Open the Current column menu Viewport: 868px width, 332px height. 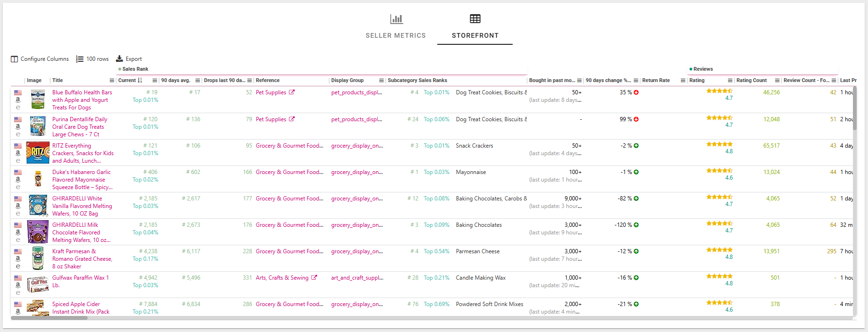coord(155,81)
